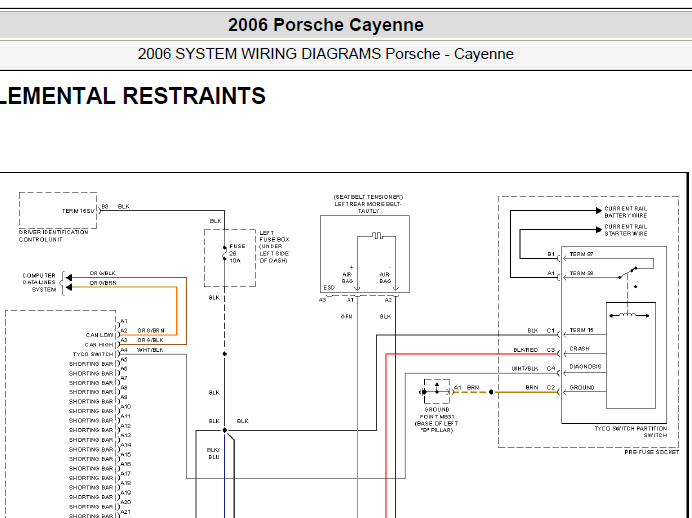The width and height of the screenshot is (692, 518).
Task: Click the "GROUND" terminal label at C2
Action: (x=582, y=387)
